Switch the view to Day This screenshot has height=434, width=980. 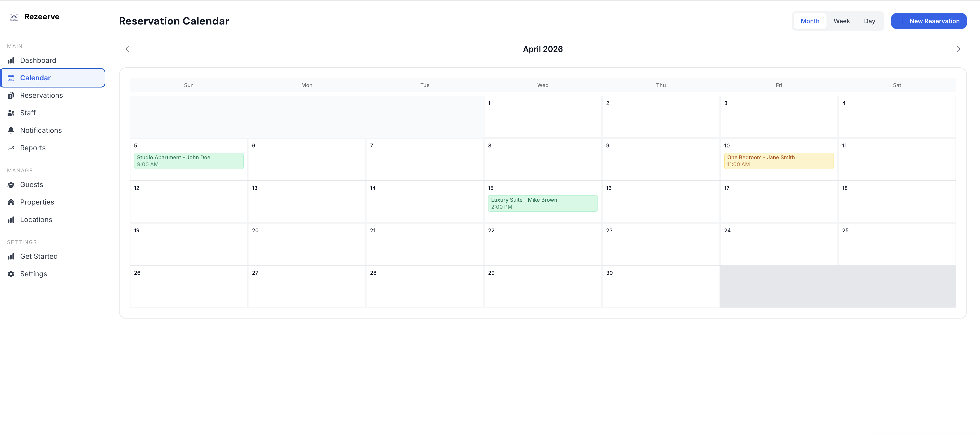[x=870, y=21]
